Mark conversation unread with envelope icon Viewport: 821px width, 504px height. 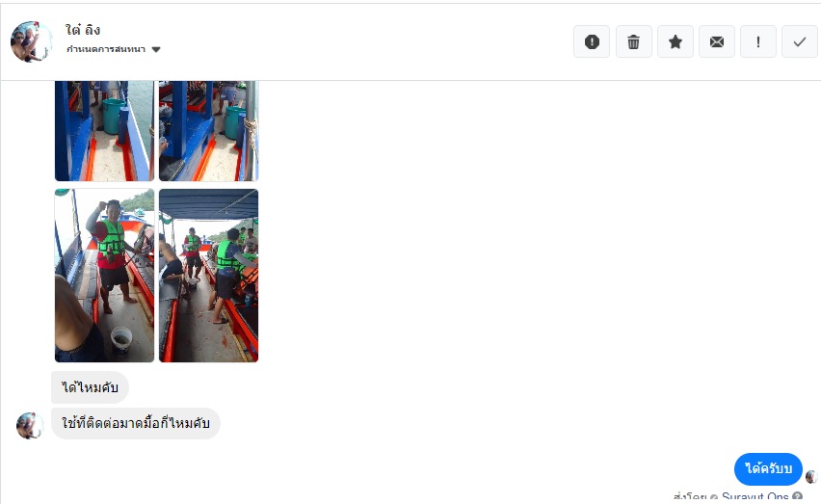pos(717,41)
